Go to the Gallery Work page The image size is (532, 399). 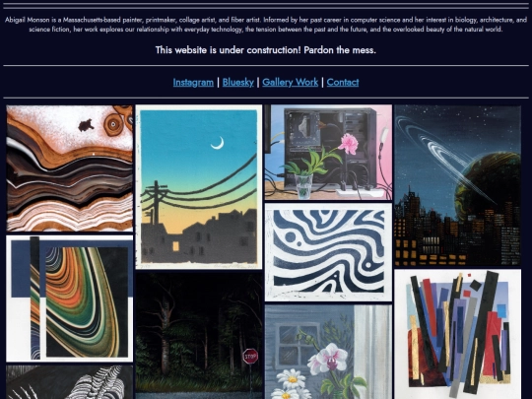click(x=290, y=82)
